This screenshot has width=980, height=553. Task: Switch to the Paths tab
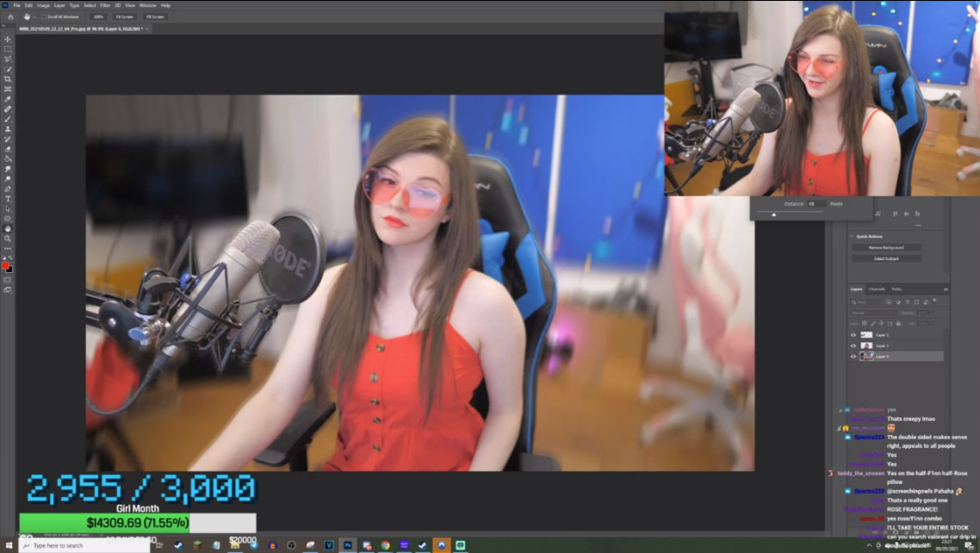(x=896, y=289)
